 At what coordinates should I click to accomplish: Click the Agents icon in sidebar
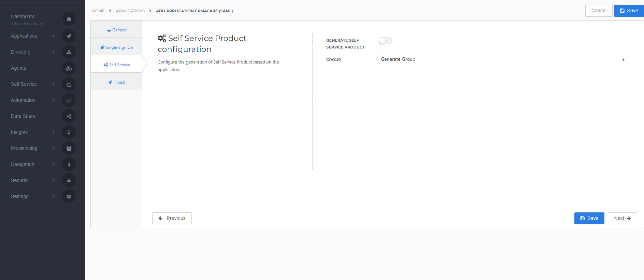(x=69, y=68)
